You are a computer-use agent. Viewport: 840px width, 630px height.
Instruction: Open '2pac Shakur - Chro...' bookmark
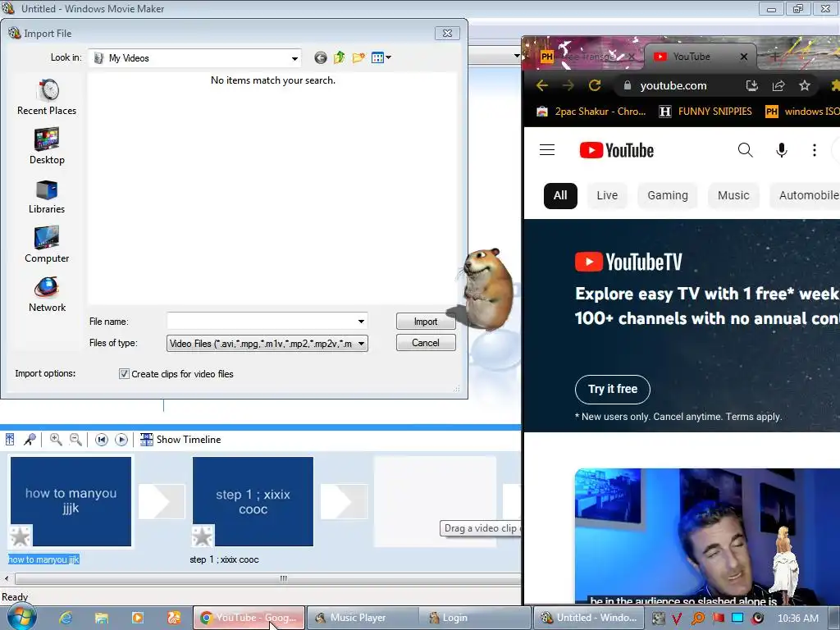click(x=591, y=112)
